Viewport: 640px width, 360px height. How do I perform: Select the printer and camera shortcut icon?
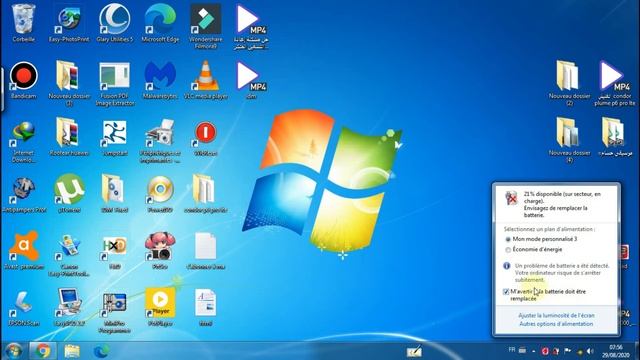pos(160,141)
